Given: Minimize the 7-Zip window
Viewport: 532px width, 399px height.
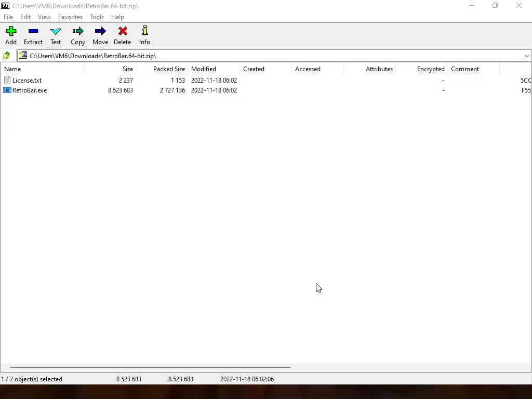Looking at the screenshot, I should point(472,5).
